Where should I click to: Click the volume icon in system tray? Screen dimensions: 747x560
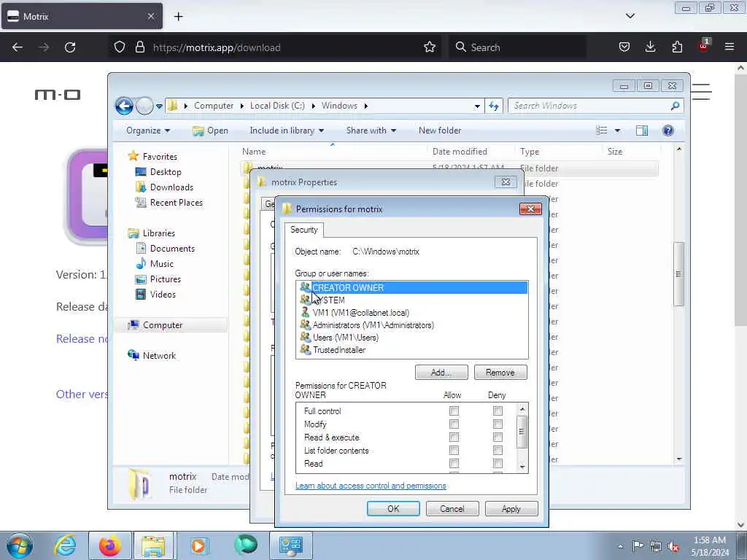pyautogui.click(x=673, y=546)
